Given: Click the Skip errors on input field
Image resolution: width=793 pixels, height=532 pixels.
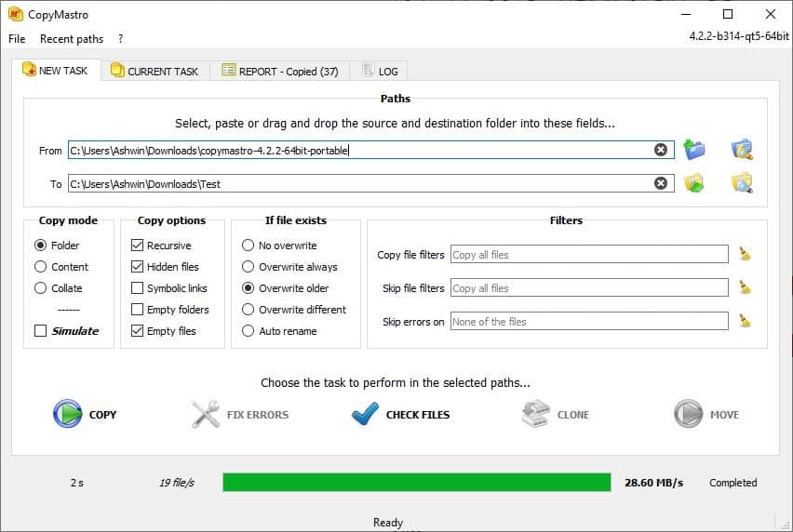Looking at the screenshot, I should click(589, 321).
